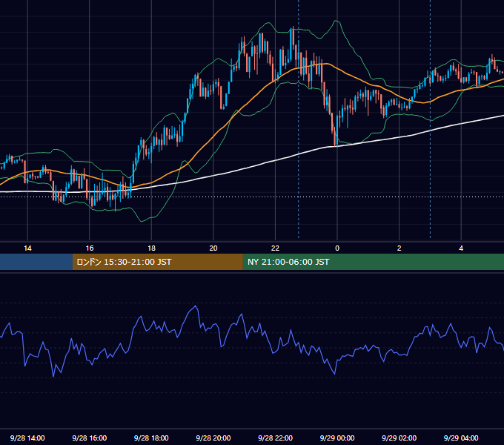The height and width of the screenshot is (445, 504).
Task: Click the ロンドン 15:30-21:00 JST session bar
Action: coord(157,262)
